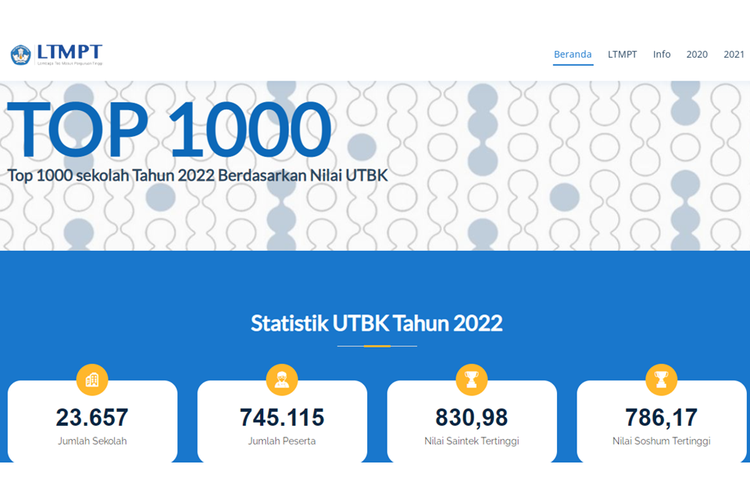Click the Nilai Soshum Tertinggi label
The height and width of the screenshot is (500, 750).
coord(661,440)
